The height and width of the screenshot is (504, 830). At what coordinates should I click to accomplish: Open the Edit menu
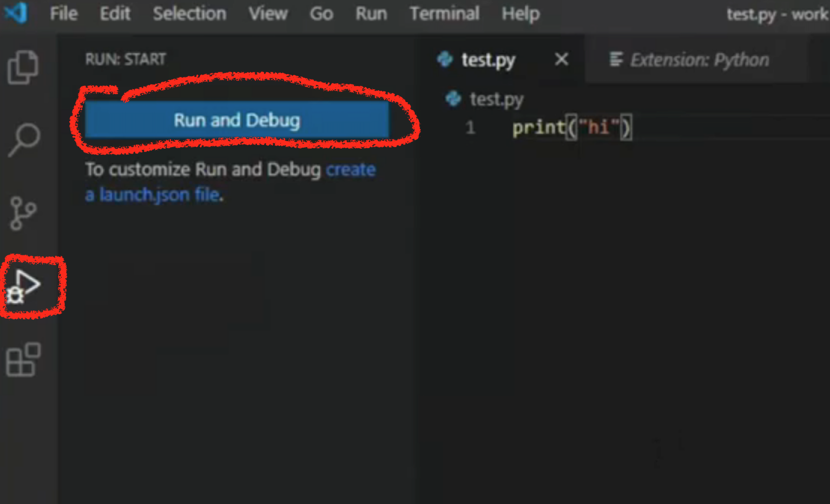coord(115,14)
